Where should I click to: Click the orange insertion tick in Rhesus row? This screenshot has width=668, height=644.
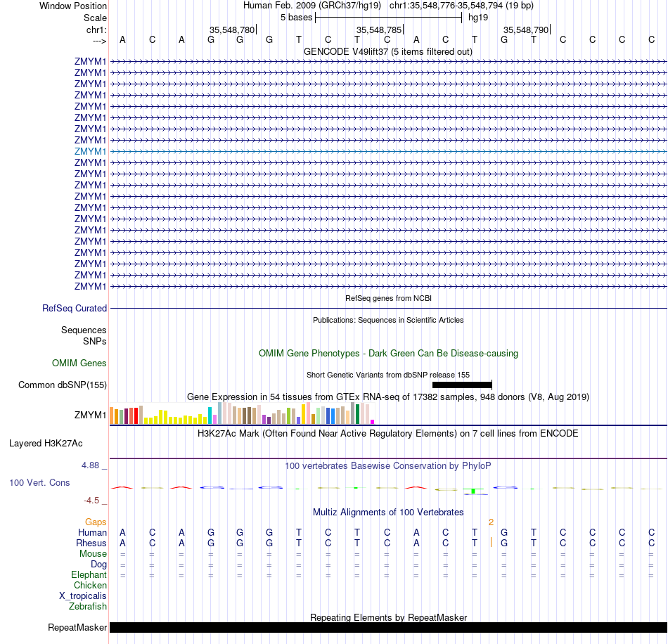tap(491, 542)
